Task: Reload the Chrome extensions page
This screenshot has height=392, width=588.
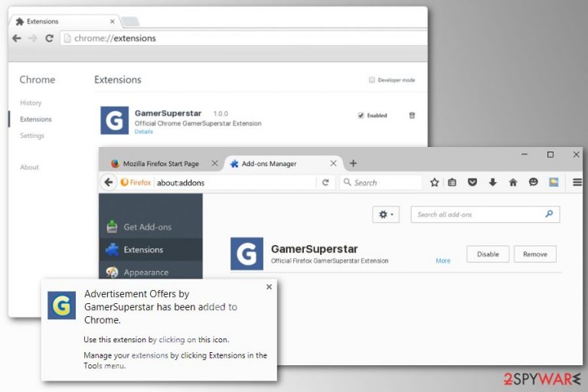Action: pos(49,38)
